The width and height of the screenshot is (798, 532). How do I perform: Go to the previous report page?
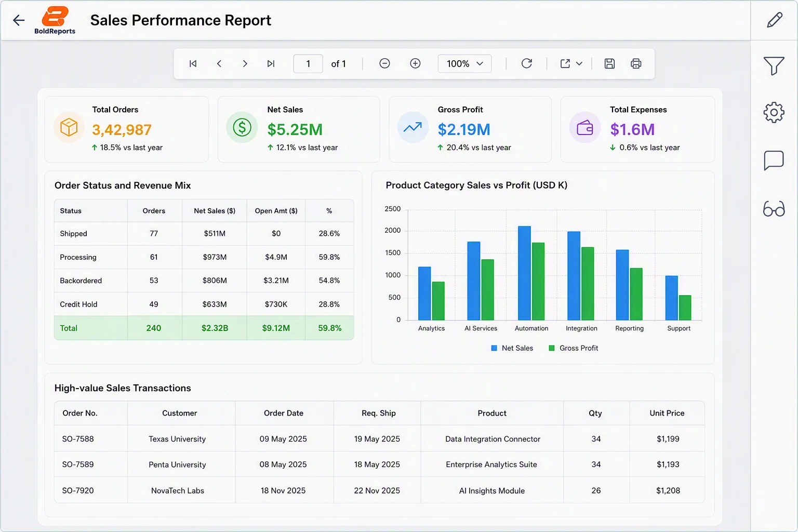[219, 64]
